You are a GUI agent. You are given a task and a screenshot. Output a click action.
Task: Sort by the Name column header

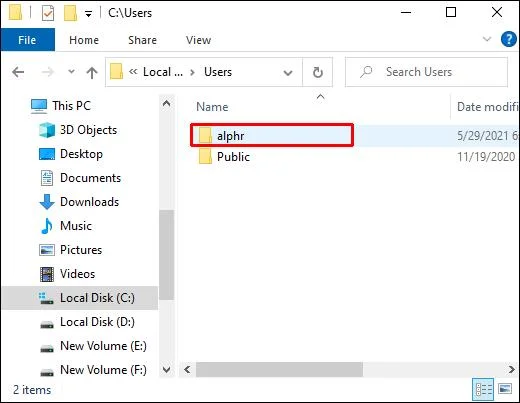212,107
